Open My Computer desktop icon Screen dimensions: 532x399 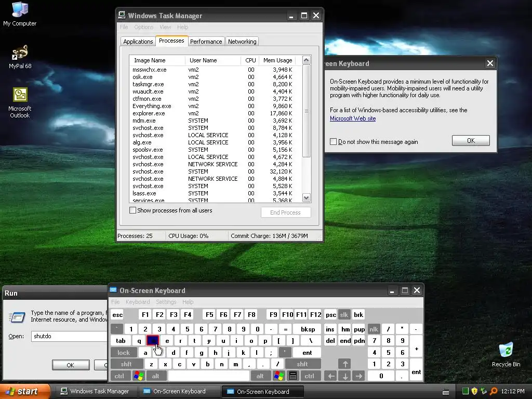(20, 14)
